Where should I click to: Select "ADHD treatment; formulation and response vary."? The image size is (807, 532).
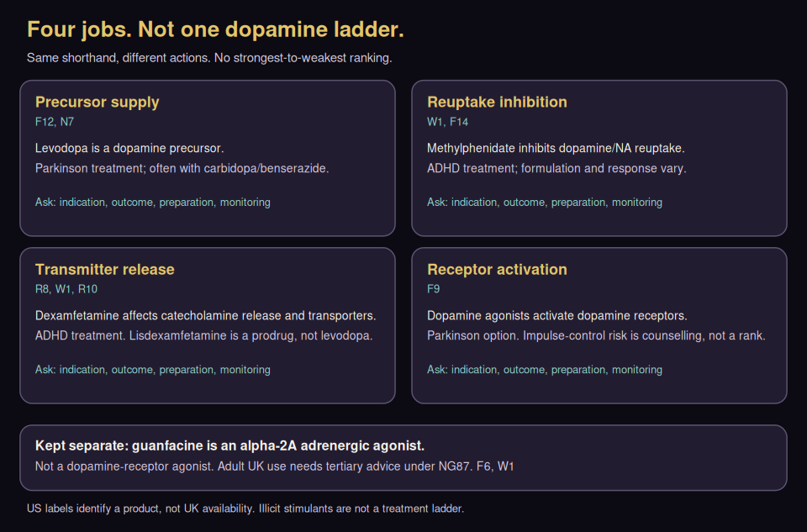[556, 168]
